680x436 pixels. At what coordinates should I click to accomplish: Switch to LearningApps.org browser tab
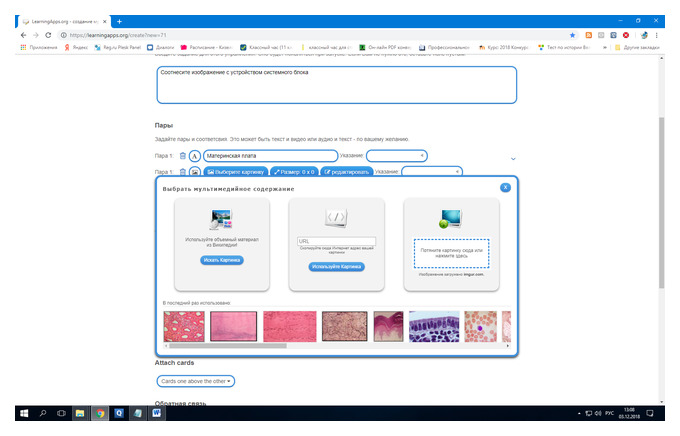tap(64, 21)
